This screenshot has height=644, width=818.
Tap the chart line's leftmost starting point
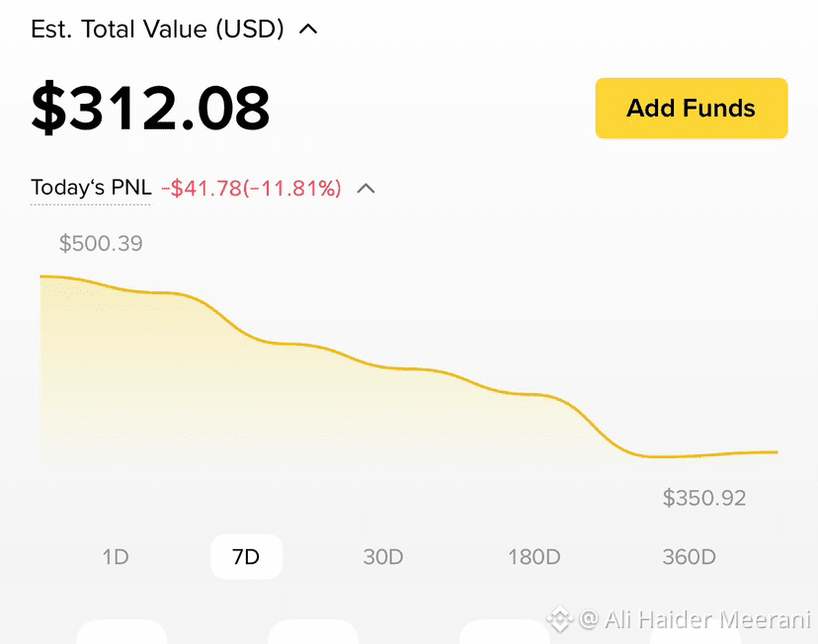[x=41, y=277]
